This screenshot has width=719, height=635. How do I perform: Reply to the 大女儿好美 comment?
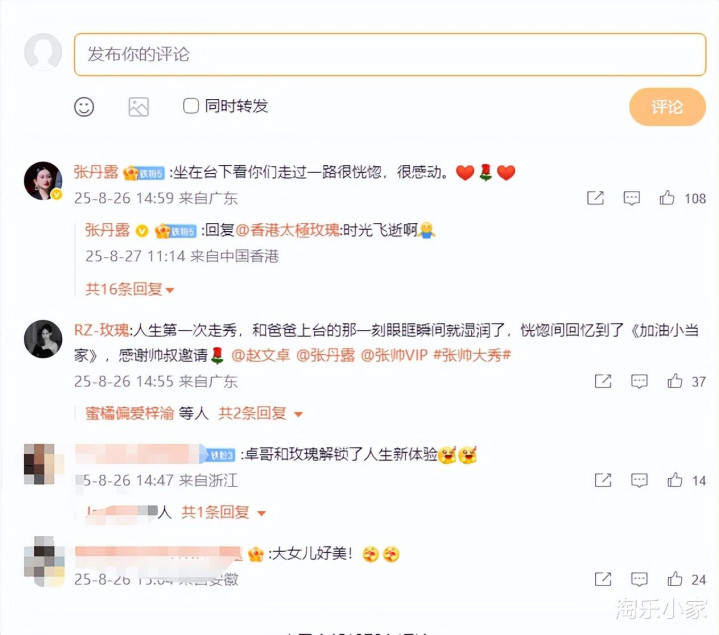click(x=639, y=579)
